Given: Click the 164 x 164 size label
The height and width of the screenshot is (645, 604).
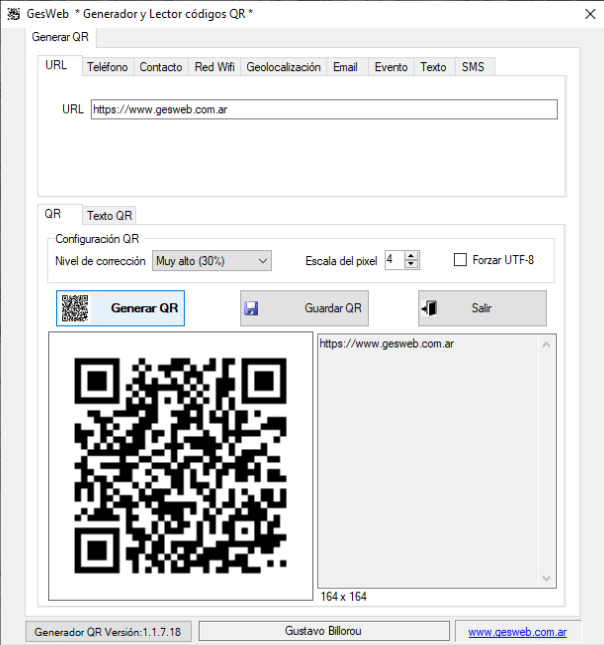Looking at the screenshot, I should coord(344,596).
